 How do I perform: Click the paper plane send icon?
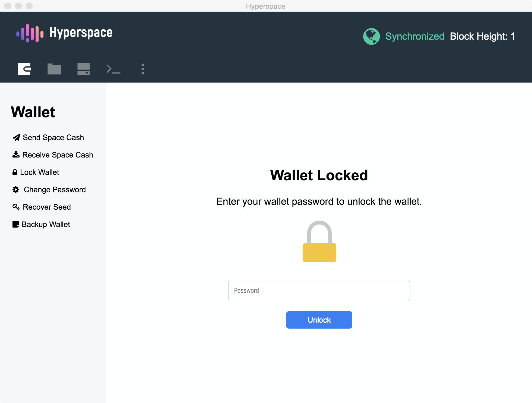(x=16, y=138)
